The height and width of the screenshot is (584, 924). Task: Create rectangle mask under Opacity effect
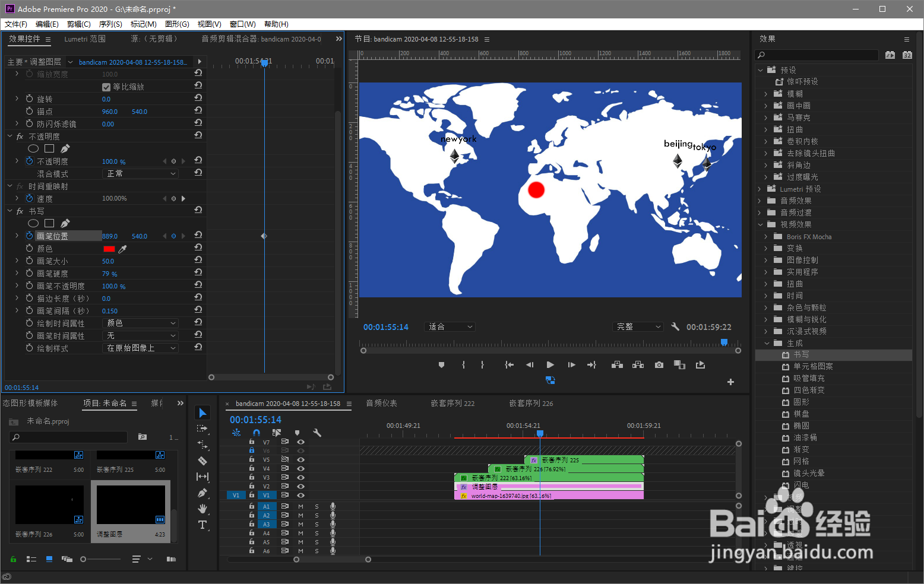pyautogui.click(x=49, y=148)
